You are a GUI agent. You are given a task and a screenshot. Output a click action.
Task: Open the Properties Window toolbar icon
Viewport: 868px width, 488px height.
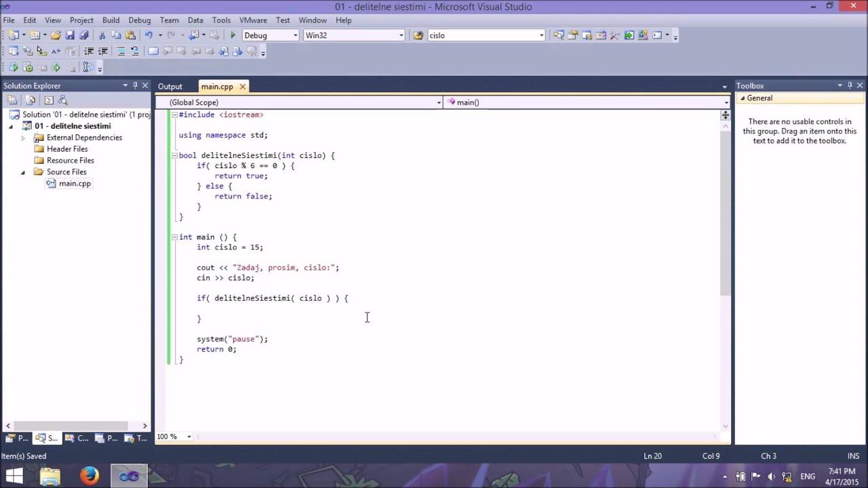pyautogui.click(x=572, y=35)
